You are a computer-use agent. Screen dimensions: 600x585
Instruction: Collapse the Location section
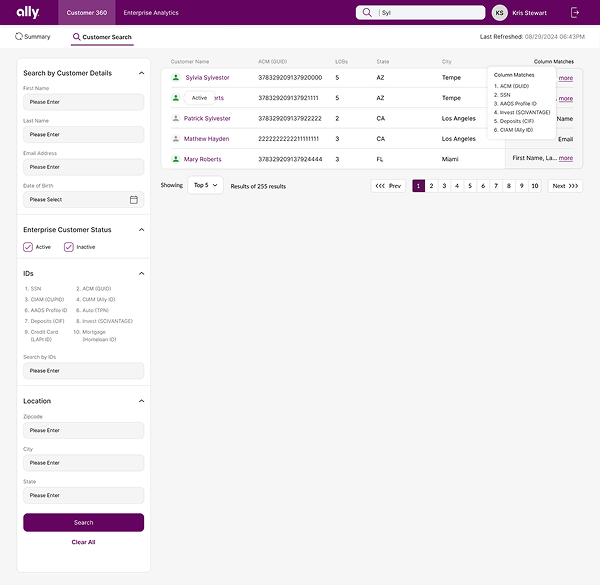142,401
